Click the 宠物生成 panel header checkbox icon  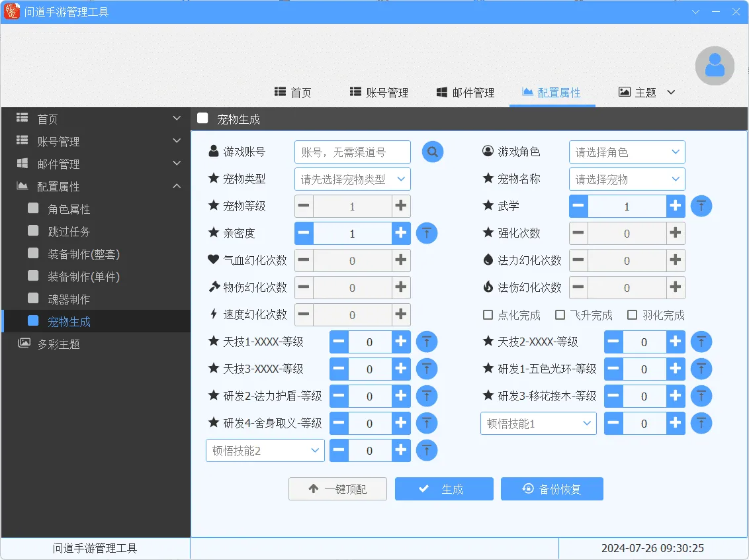pos(202,118)
